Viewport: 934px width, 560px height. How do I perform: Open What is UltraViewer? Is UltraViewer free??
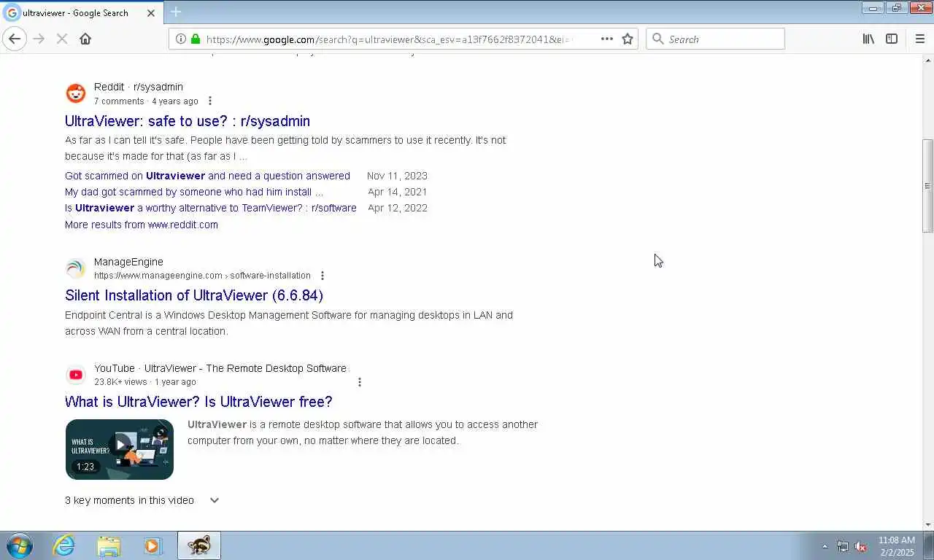click(198, 402)
